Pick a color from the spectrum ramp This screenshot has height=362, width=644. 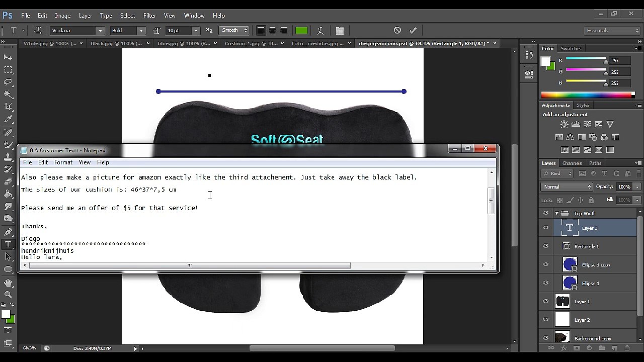[x=586, y=95]
